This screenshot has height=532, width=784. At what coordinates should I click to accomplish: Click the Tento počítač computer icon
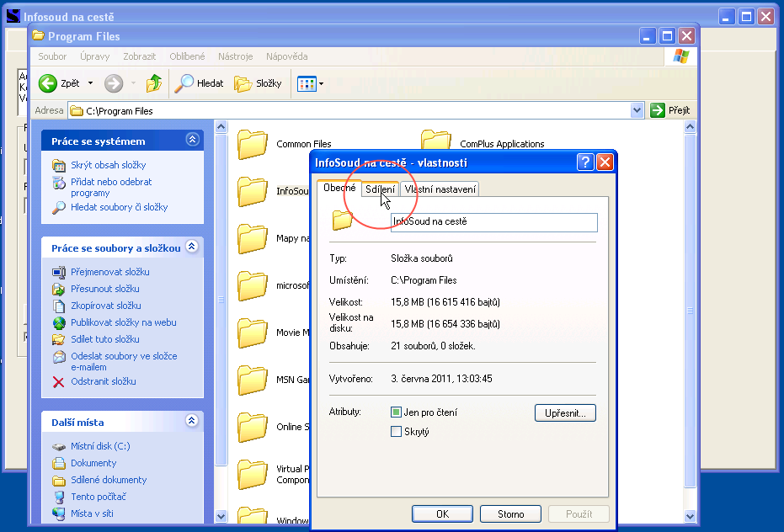(59, 497)
